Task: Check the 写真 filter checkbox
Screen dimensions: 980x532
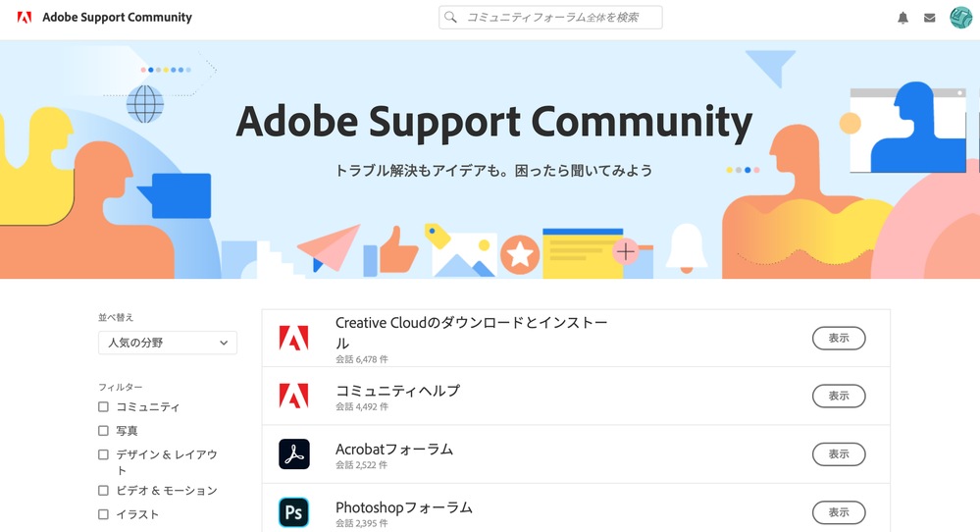Action: coord(103,431)
